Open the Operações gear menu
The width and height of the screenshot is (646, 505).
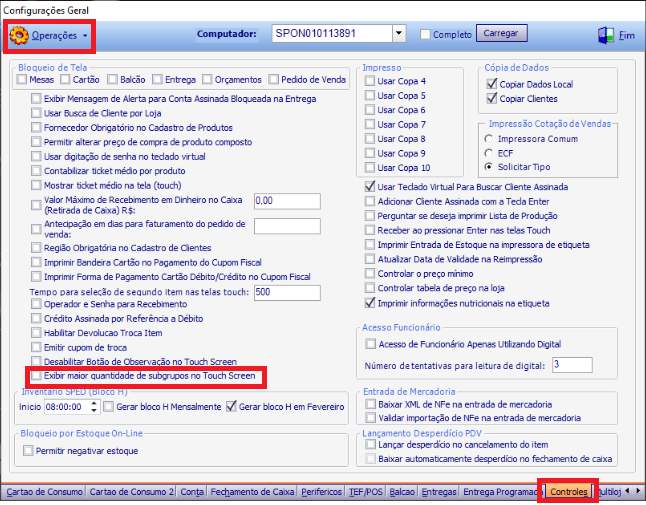click(x=48, y=35)
